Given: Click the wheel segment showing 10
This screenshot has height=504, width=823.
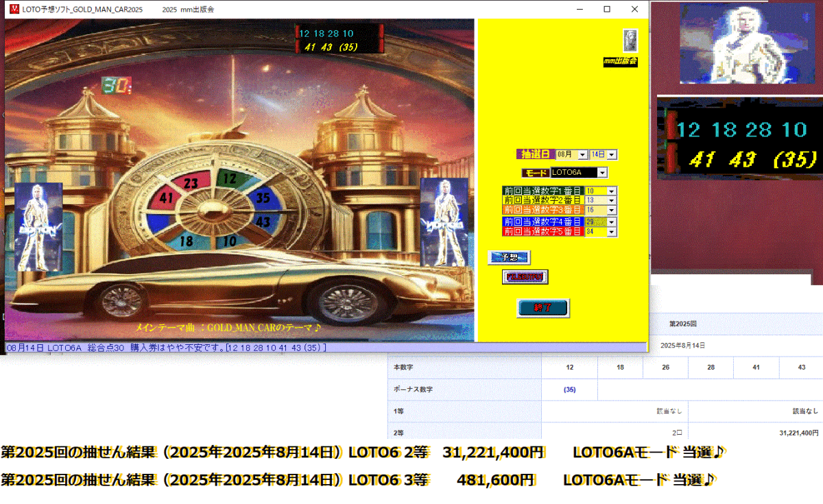Looking at the screenshot, I should click(230, 241).
